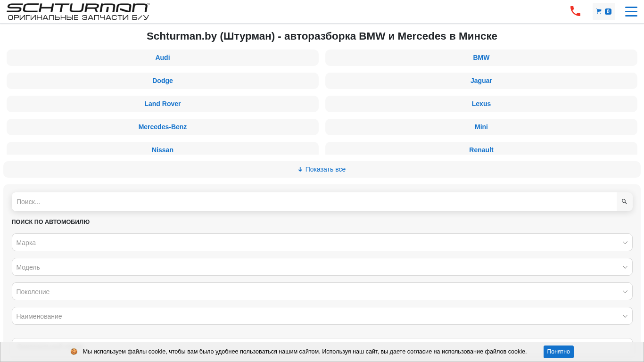Open the Поколение dropdown
644x362 pixels.
tap(322, 291)
